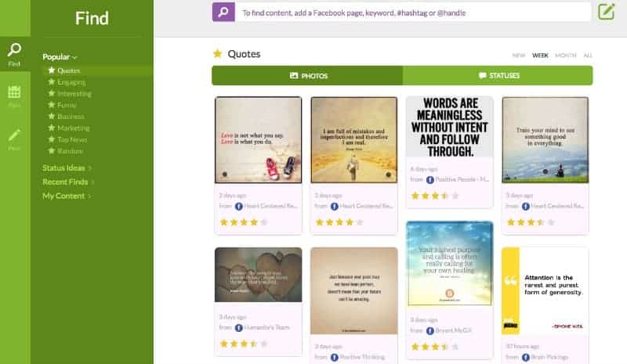Open the Plan calendar icon in sidebar
The image size is (627, 364).
[x=14, y=96]
